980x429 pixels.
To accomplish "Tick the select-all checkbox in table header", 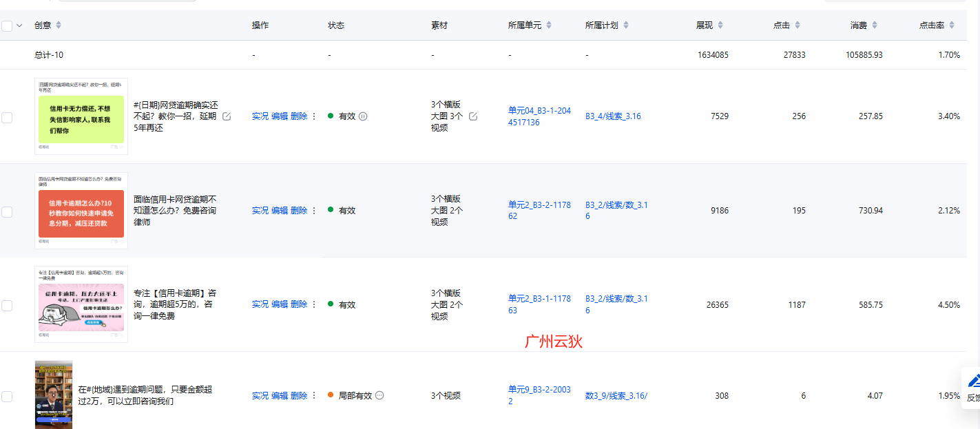I will coord(7,25).
